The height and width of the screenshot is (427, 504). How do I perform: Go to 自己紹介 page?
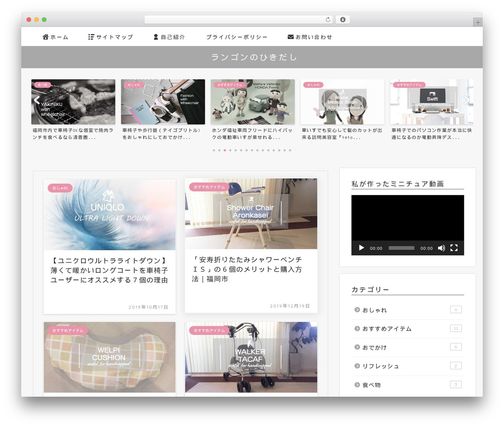click(169, 37)
